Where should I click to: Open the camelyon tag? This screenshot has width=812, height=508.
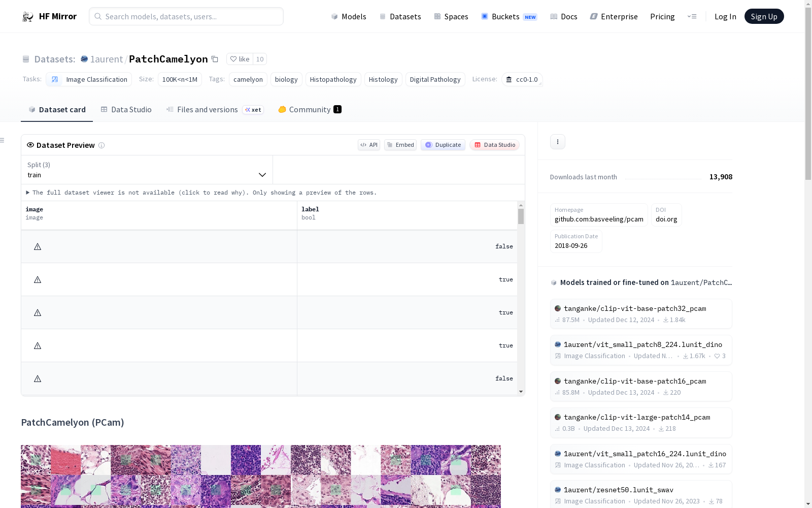(x=248, y=79)
